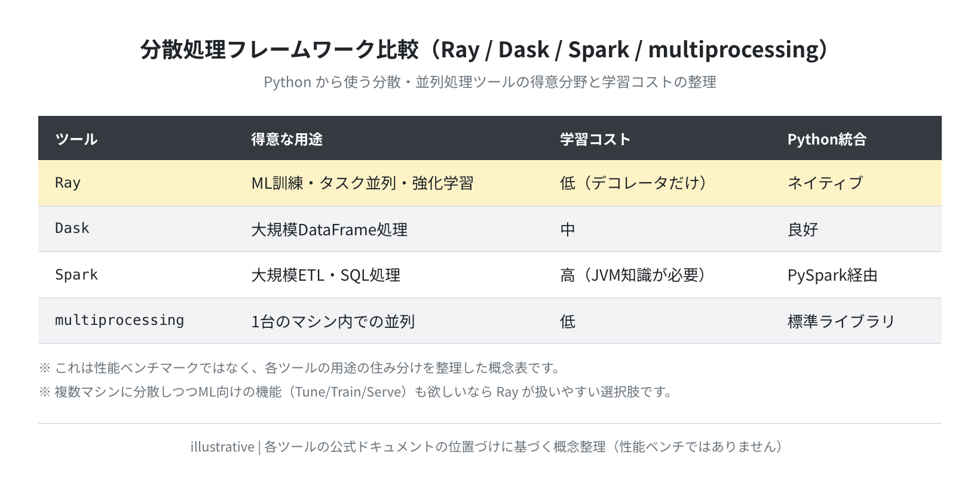The image size is (980, 479).
Task: Click the 得意な用途 column header
Action: coord(287,139)
